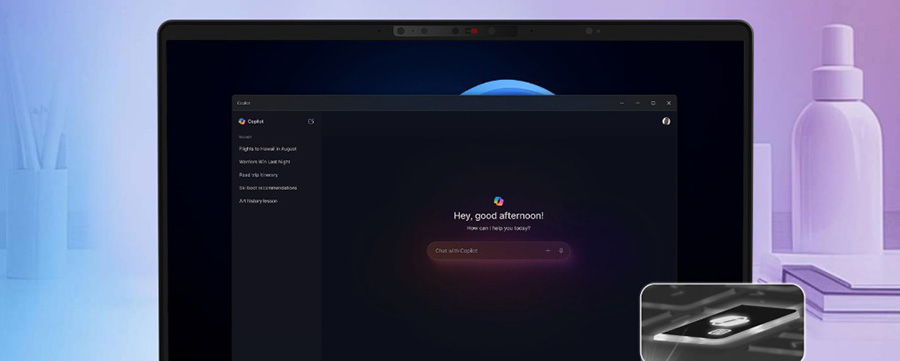Click the Copilot logo in the sidebar
Image resolution: width=900 pixels, height=361 pixels.
pos(242,122)
